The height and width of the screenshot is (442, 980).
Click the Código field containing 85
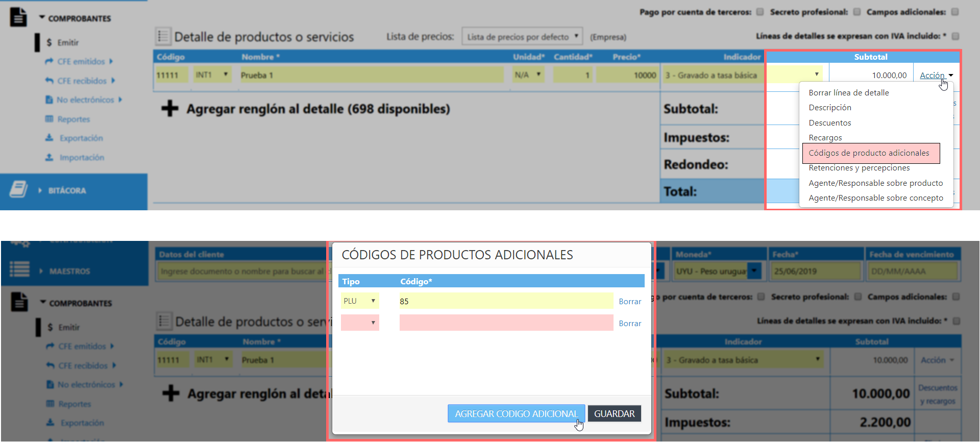click(506, 301)
